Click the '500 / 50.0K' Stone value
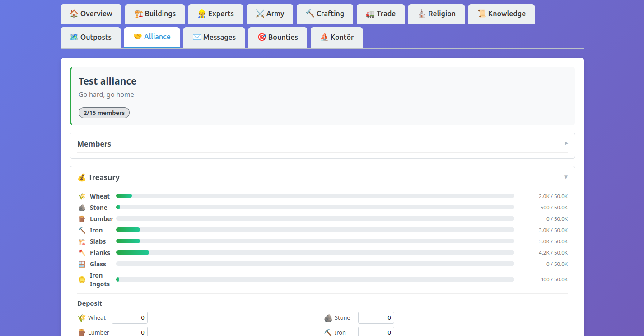The image size is (644, 336). [554, 208]
